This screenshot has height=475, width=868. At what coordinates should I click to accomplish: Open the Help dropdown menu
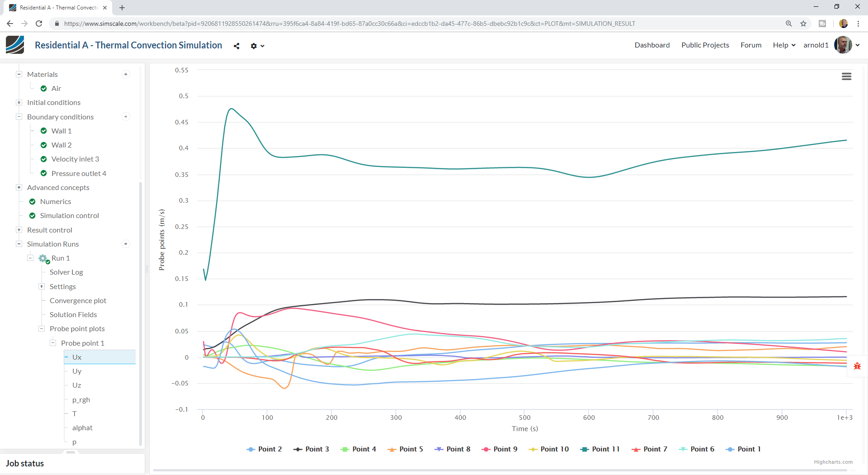(783, 45)
